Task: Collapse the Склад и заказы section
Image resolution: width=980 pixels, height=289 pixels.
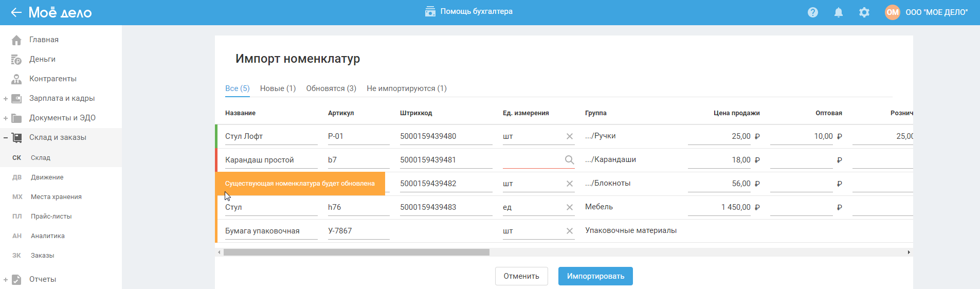Action: [6, 138]
